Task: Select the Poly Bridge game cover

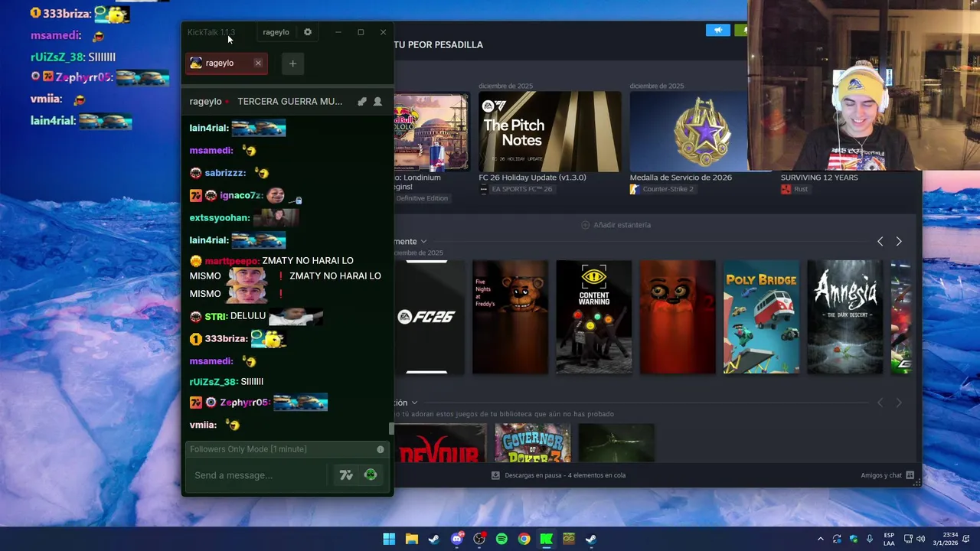Action: click(761, 317)
